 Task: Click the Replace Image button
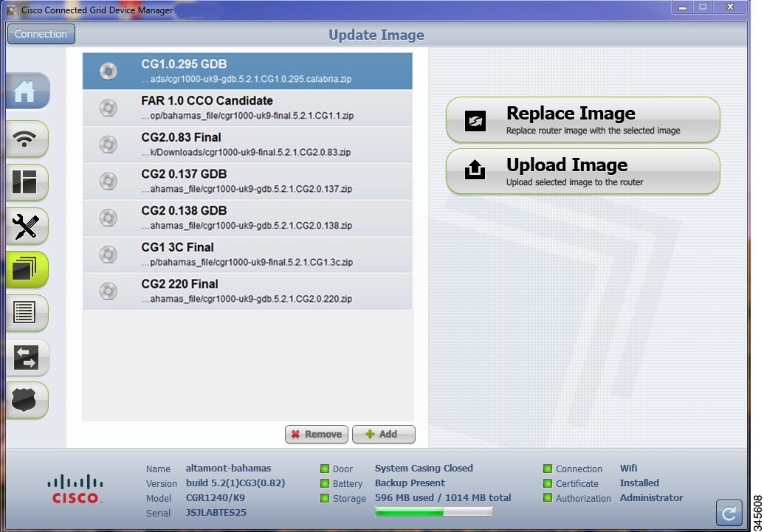(x=582, y=120)
